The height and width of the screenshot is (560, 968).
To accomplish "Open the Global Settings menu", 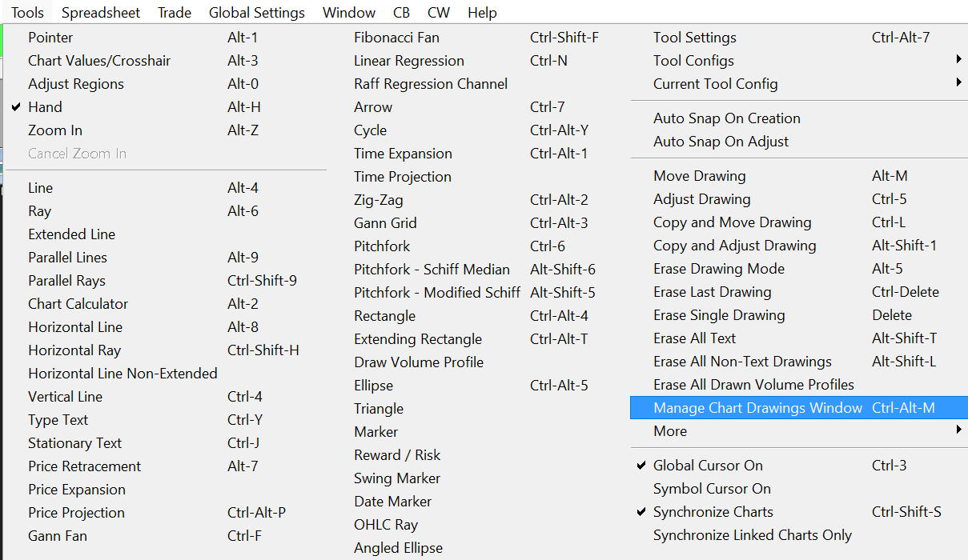I will 256,13.
